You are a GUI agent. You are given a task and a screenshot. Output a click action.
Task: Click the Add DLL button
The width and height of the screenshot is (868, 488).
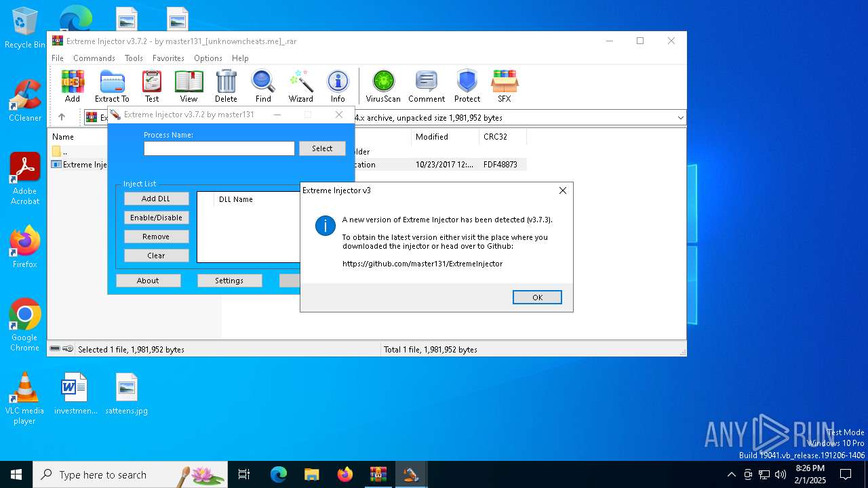(156, 199)
